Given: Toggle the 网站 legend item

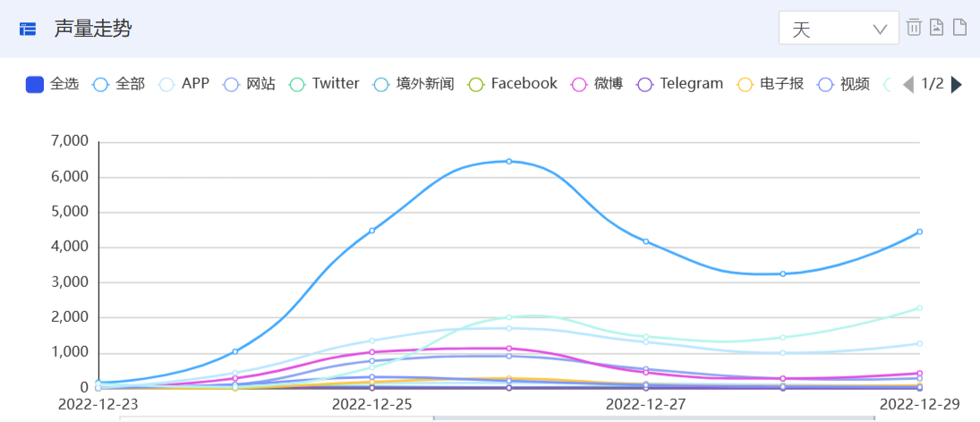Looking at the screenshot, I should (249, 84).
